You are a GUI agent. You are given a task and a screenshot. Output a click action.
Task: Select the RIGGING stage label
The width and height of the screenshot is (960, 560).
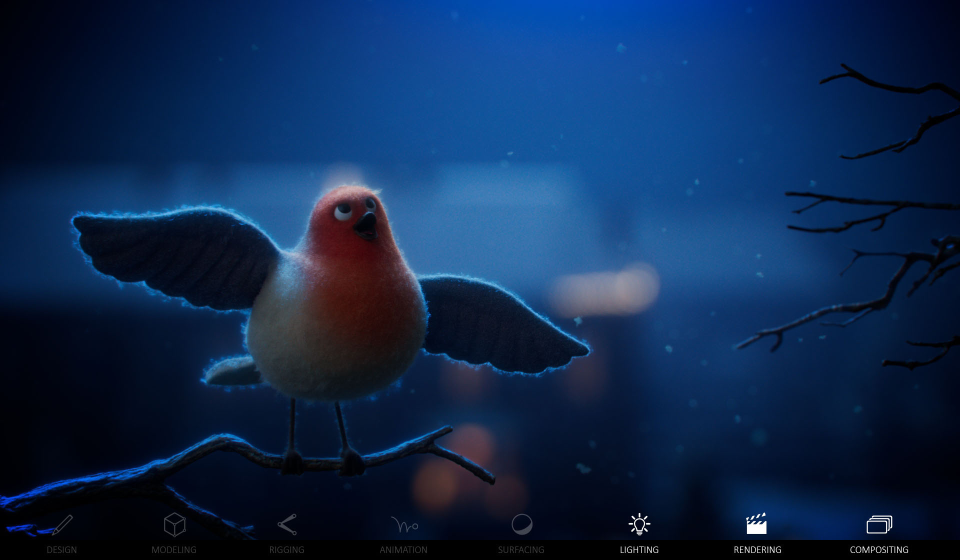click(x=286, y=550)
